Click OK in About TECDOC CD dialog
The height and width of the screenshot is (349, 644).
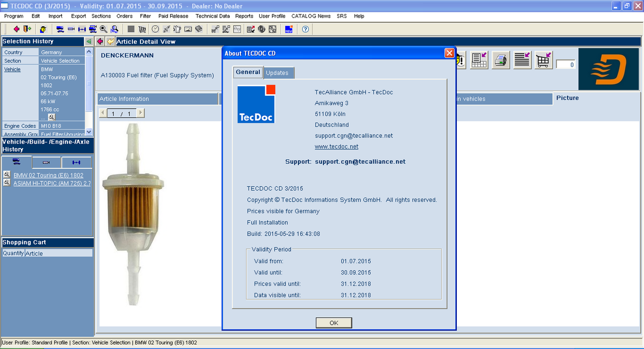[334, 323]
